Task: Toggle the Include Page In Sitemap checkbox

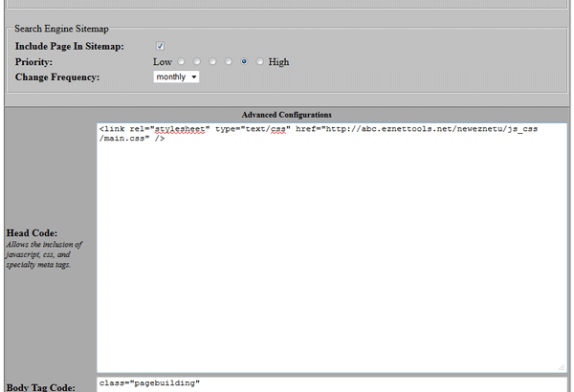Action: click(161, 46)
